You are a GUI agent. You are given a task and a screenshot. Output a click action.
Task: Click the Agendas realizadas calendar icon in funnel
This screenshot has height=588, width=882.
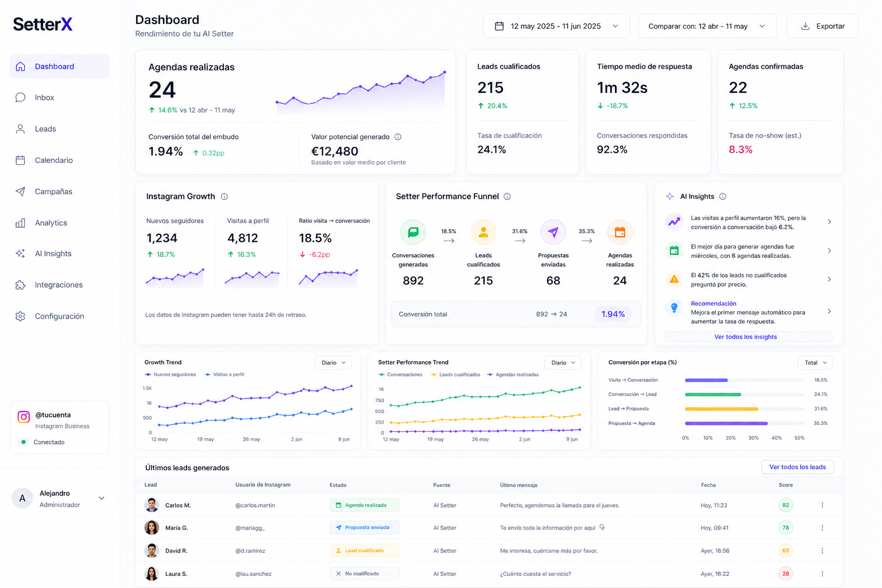pyautogui.click(x=620, y=232)
